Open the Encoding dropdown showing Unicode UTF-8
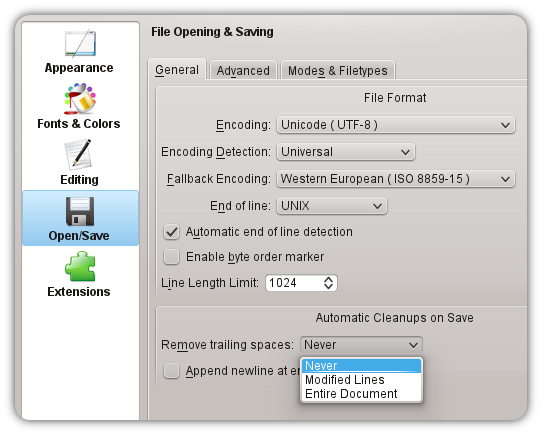The image size is (542, 435). coord(396,125)
